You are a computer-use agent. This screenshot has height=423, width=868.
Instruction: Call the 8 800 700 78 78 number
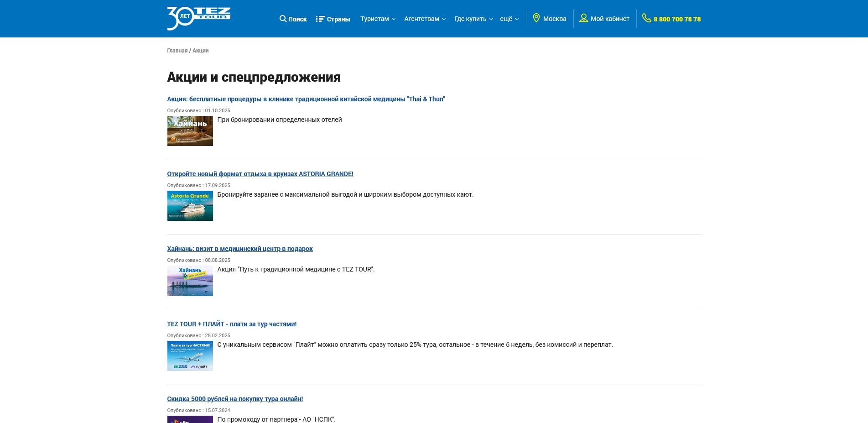(x=677, y=19)
